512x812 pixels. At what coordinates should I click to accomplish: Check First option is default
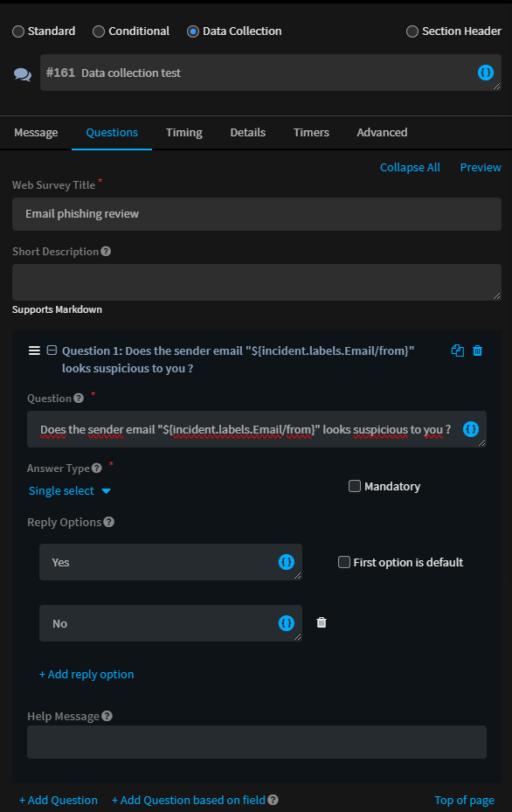pyautogui.click(x=343, y=562)
